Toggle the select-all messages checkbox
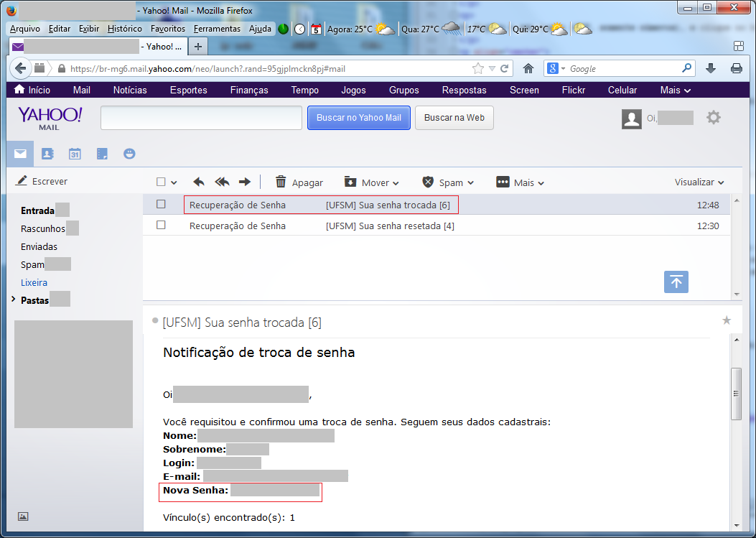The height and width of the screenshot is (538, 756). [161, 182]
